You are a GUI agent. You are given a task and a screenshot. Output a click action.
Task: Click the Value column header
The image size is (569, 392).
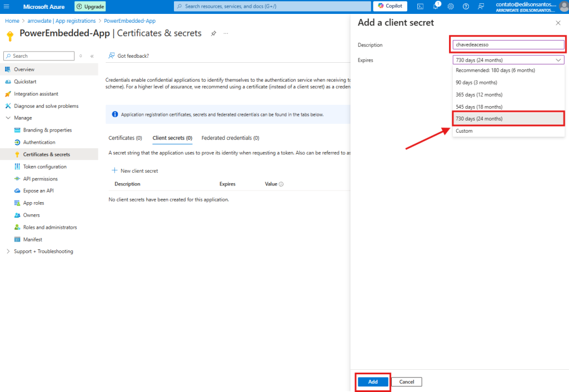(271, 184)
